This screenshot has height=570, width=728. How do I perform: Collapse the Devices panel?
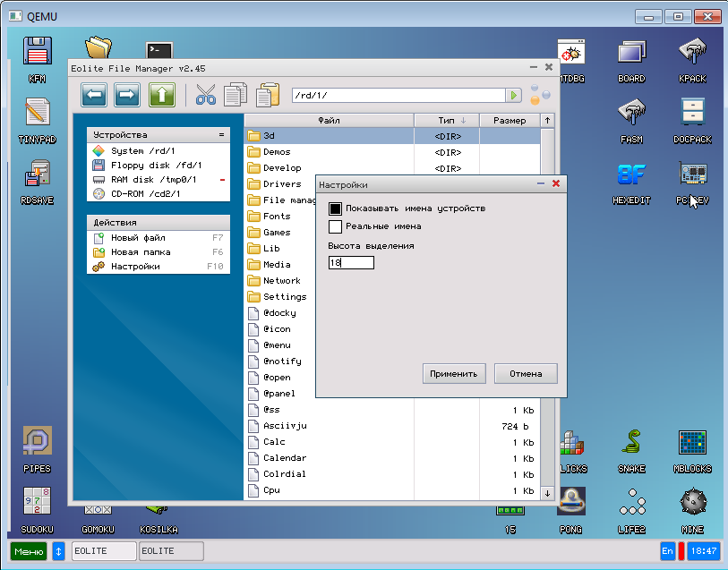pos(221,134)
